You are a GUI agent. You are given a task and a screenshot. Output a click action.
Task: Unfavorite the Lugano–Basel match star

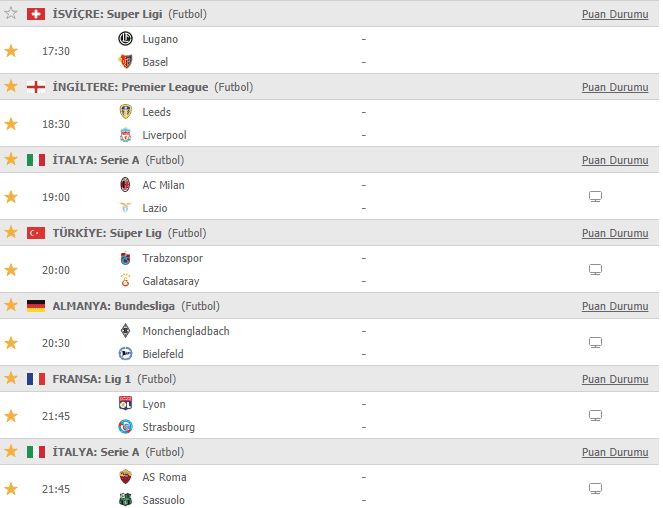(x=11, y=51)
